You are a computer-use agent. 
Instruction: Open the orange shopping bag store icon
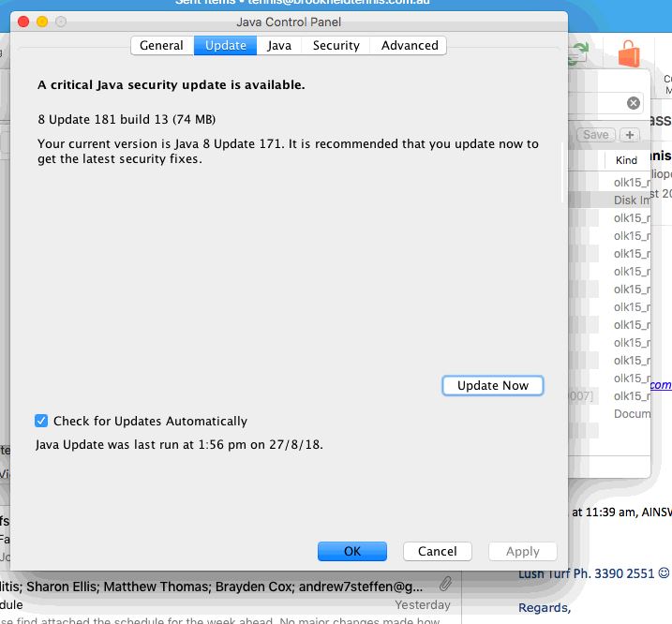pos(629,54)
